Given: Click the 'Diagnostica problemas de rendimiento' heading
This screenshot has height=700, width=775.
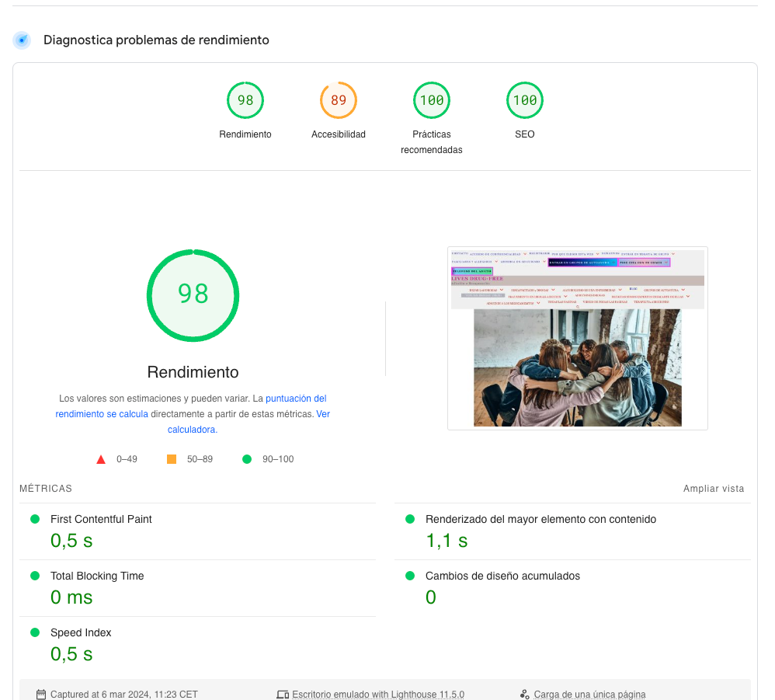Looking at the screenshot, I should pos(156,40).
